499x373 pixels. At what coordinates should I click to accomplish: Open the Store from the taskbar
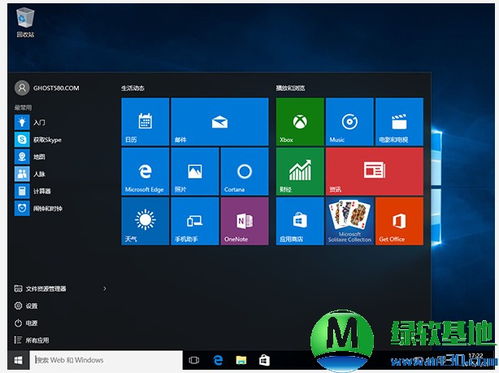coord(264,360)
